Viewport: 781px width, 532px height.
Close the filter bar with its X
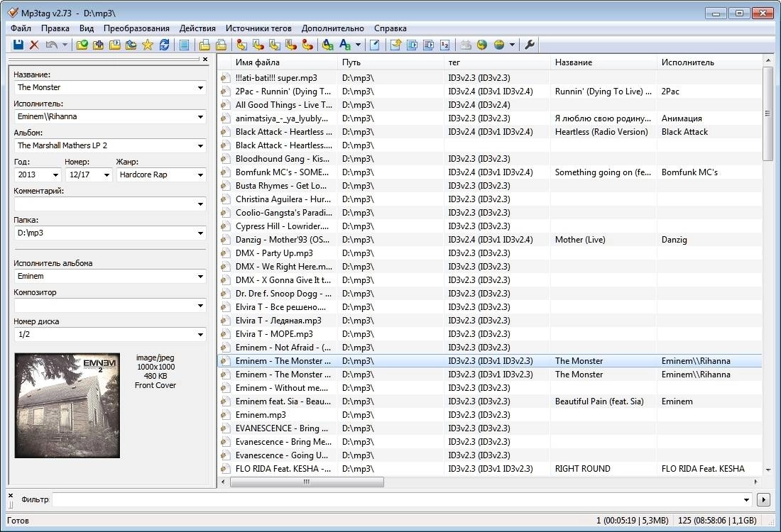pos(11,496)
